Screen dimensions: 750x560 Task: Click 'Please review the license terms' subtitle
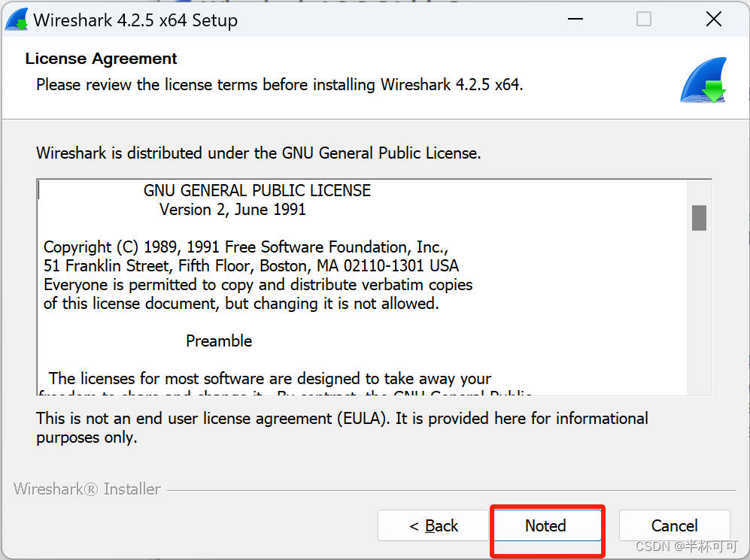(280, 85)
